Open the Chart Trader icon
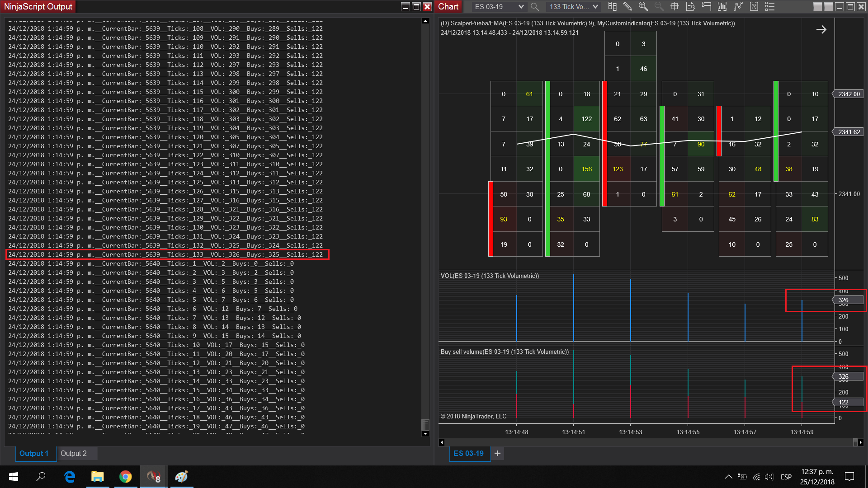Image resolution: width=868 pixels, height=488 pixels. click(706, 7)
